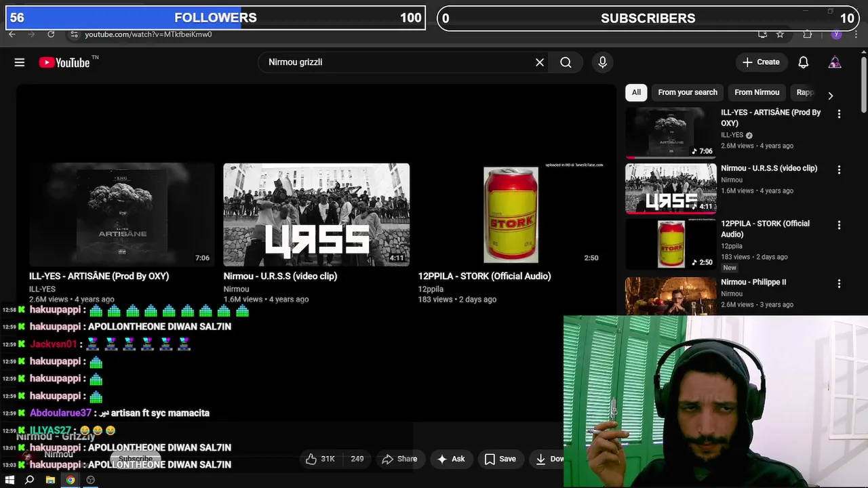Open the browser extensions puzzle icon
Screen dimensions: 868x488
[807, 34]
